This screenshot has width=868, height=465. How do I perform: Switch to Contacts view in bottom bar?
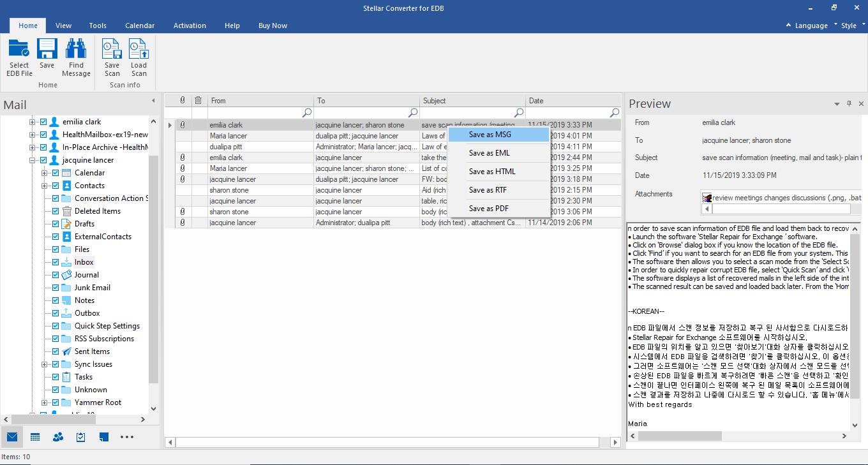(58, 437)
